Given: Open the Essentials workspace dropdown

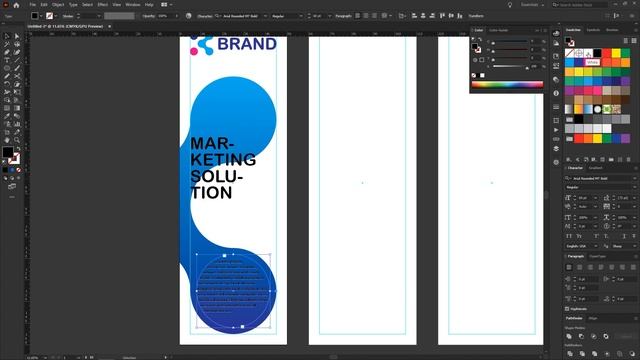Looking at the screenshot, I should coord(532,5).
